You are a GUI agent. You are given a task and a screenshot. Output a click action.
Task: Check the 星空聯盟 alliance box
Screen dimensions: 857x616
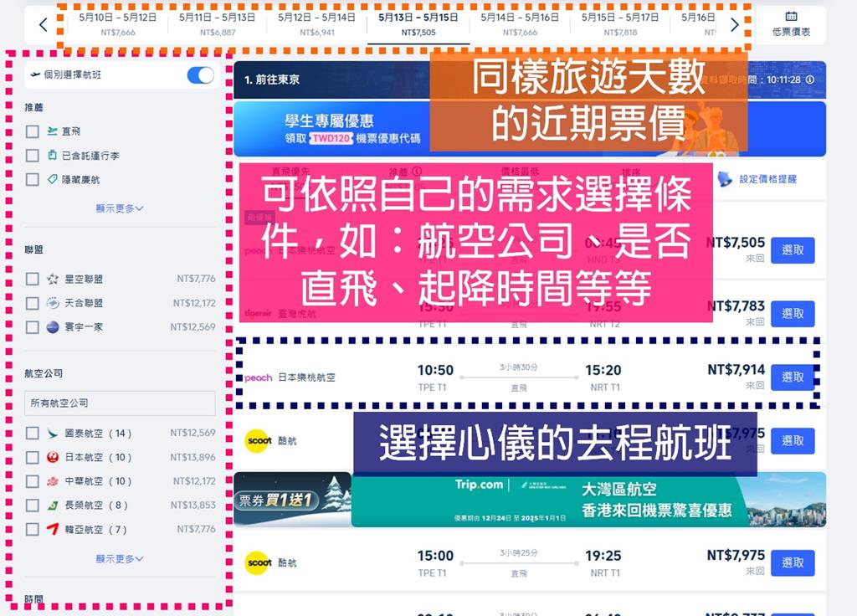(x=33, y=279)
